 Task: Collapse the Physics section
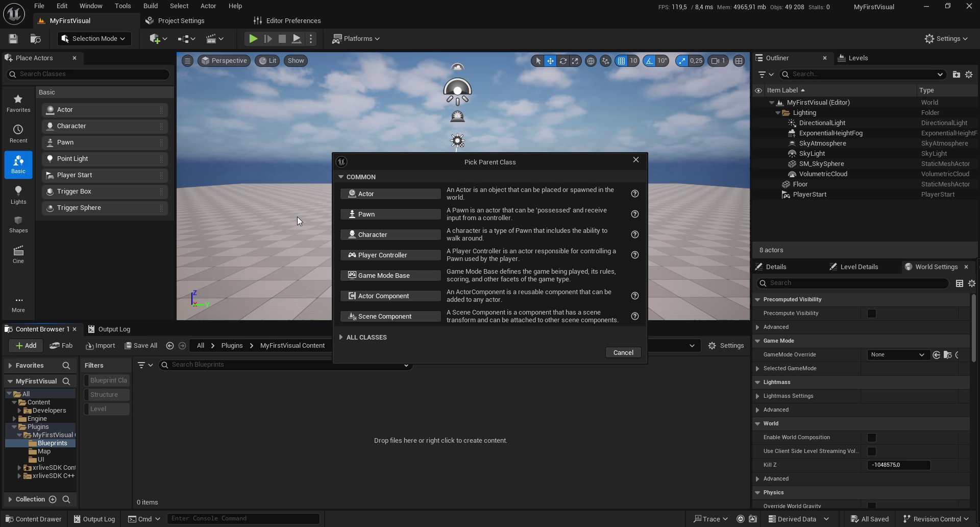point(757,493)
